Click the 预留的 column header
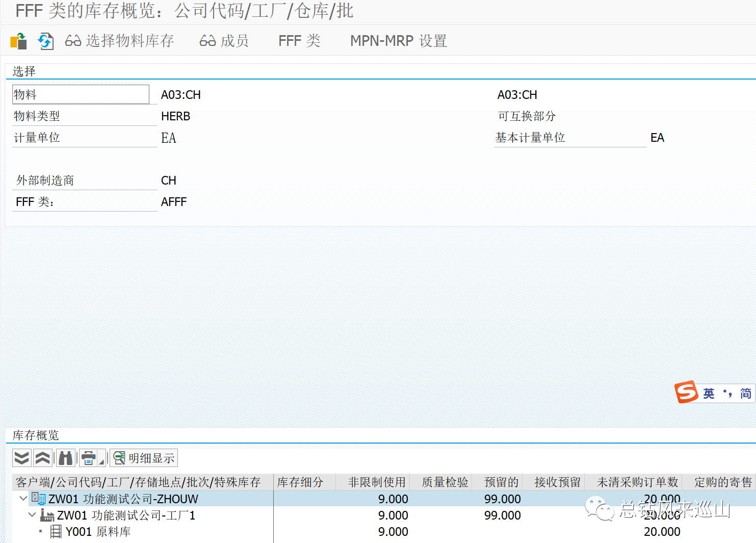This screenshot has width=756, height=543. [498, 482]
